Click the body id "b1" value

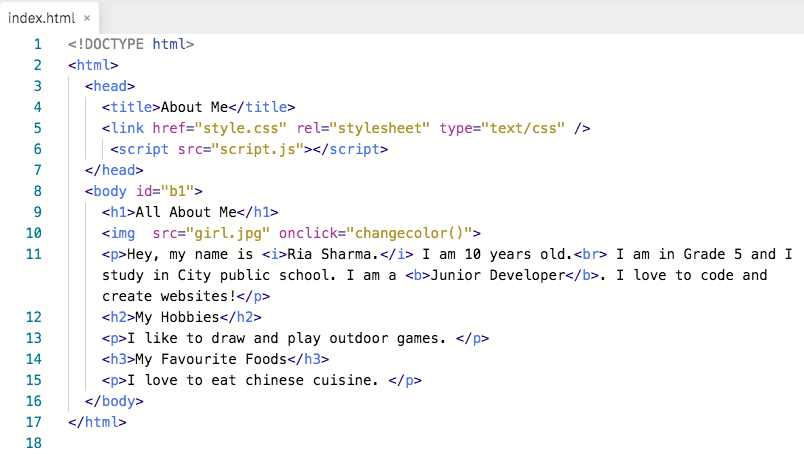click(x=177, y=191)
